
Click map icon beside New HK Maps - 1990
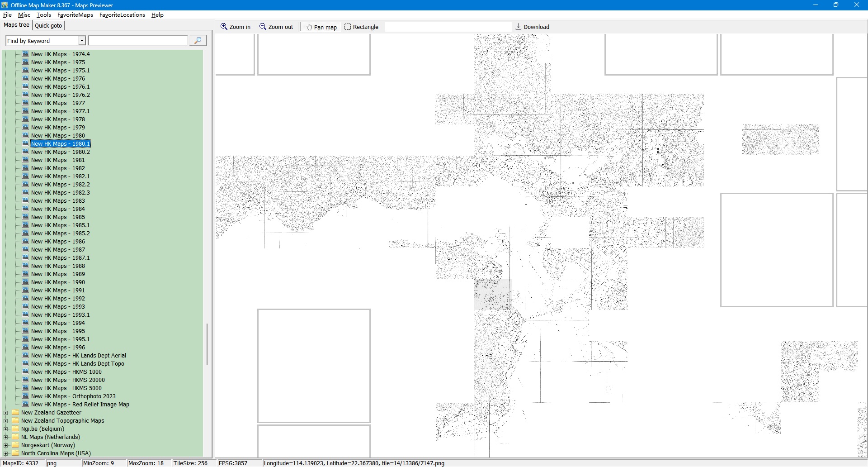coord(25,282)
